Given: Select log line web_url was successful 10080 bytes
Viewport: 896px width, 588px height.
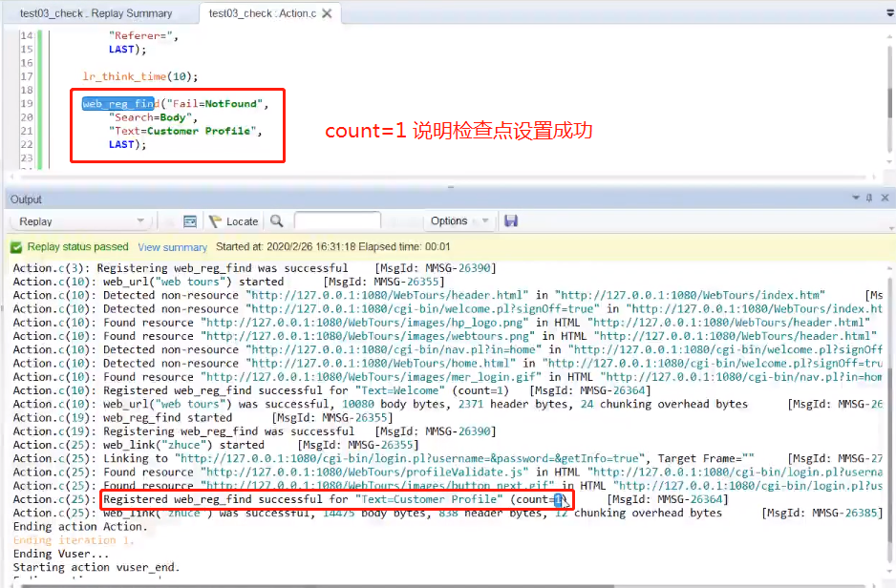Looking at the screenshot, I should [x=448, y=404].
